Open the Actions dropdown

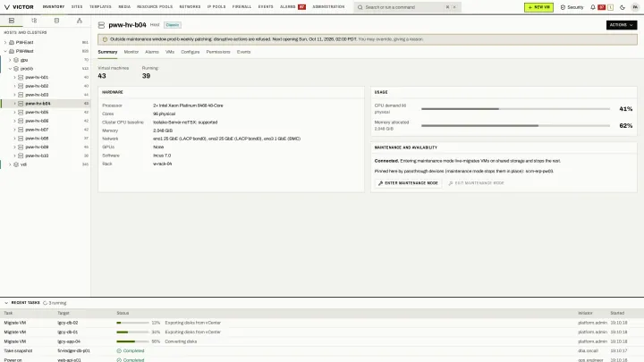(622, 25)
